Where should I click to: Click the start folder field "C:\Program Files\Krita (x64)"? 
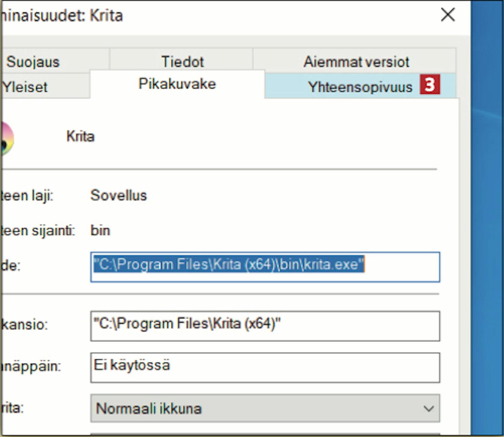[265, 326]
